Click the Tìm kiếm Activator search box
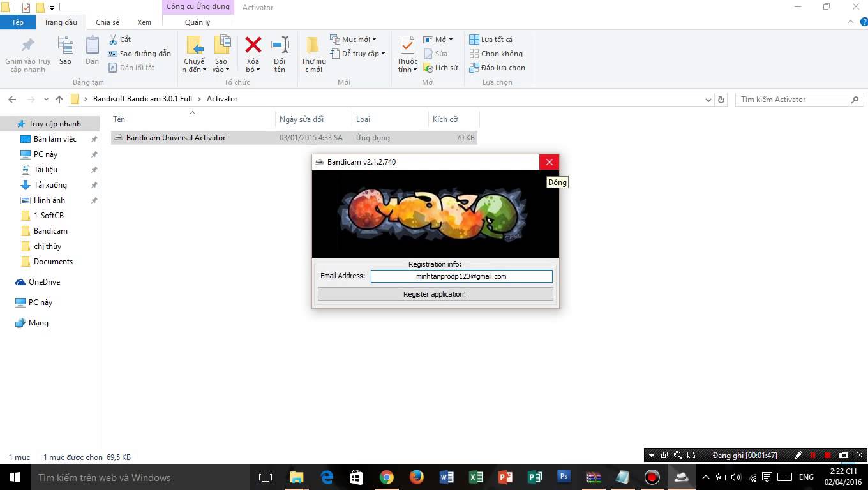The width and height of the screenshot is (868, 490). pos(799,100)
